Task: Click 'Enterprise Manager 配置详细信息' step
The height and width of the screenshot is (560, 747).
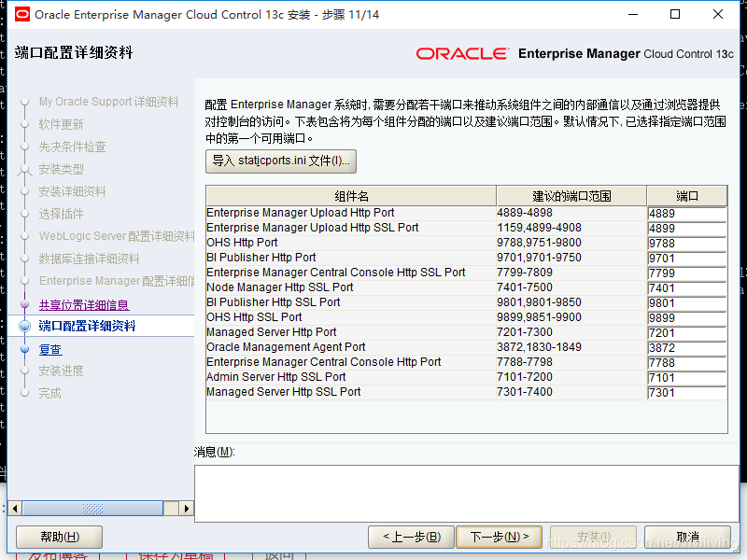Action: tap(117, 281)
